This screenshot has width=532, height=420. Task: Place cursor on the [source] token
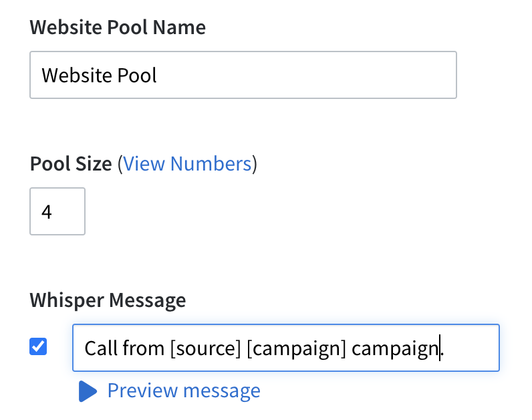pyautogui.click(x=206, y=348)
